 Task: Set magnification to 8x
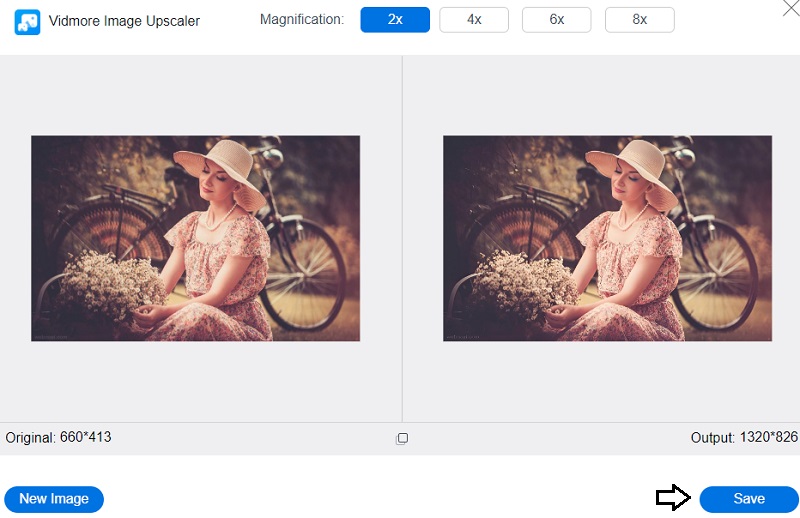tap(639, 19)
